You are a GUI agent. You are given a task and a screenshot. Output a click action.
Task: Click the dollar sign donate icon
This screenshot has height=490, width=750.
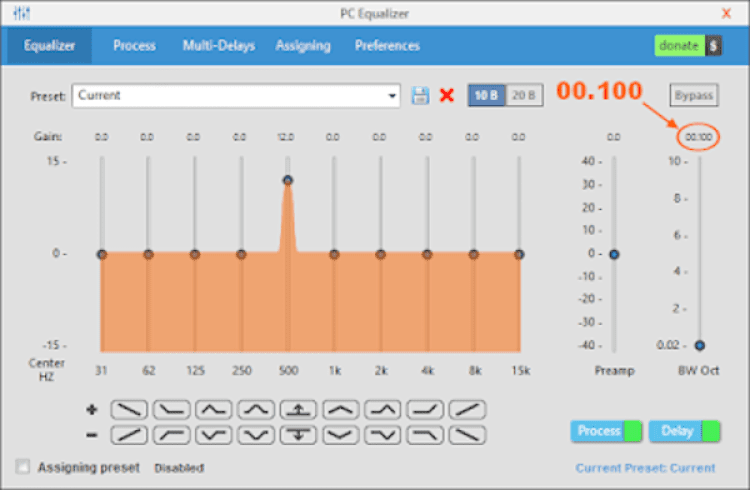[713, 46]
